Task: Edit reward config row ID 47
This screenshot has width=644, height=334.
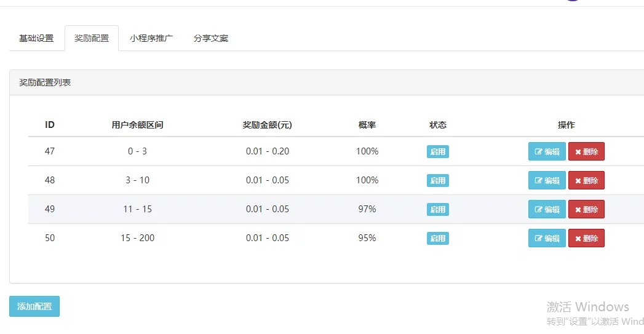Action: (x=547, y=151)
